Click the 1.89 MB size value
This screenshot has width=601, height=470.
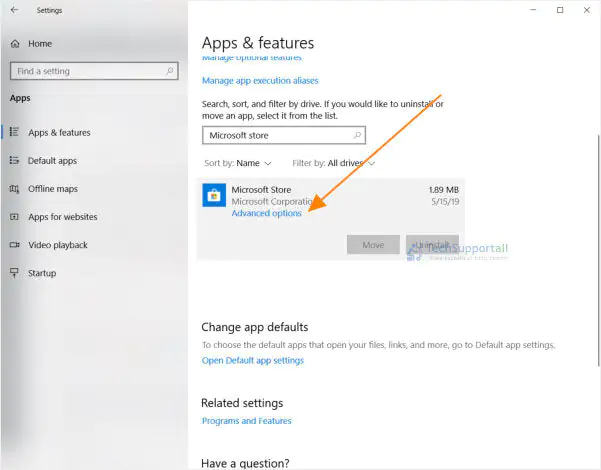(443, 190)
